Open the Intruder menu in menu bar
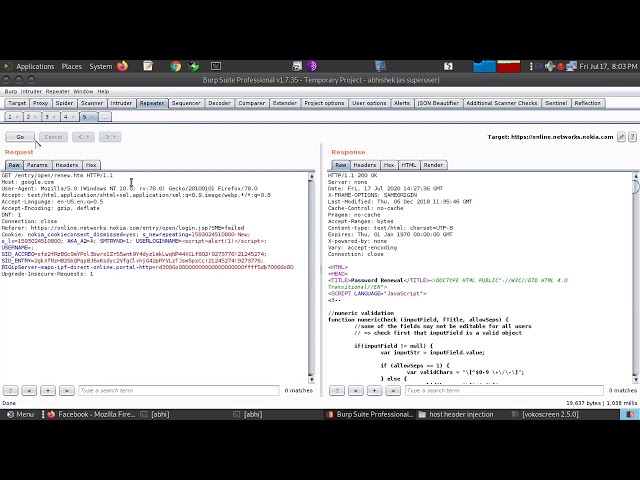The height and width of the screenshot is (480, 640). click(31, 91)
